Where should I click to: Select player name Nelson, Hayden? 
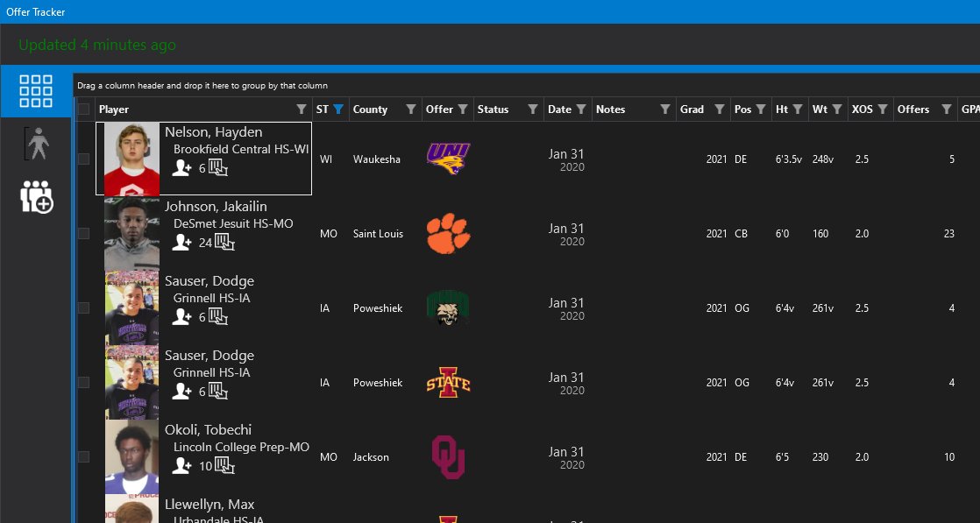click(214, 131)
